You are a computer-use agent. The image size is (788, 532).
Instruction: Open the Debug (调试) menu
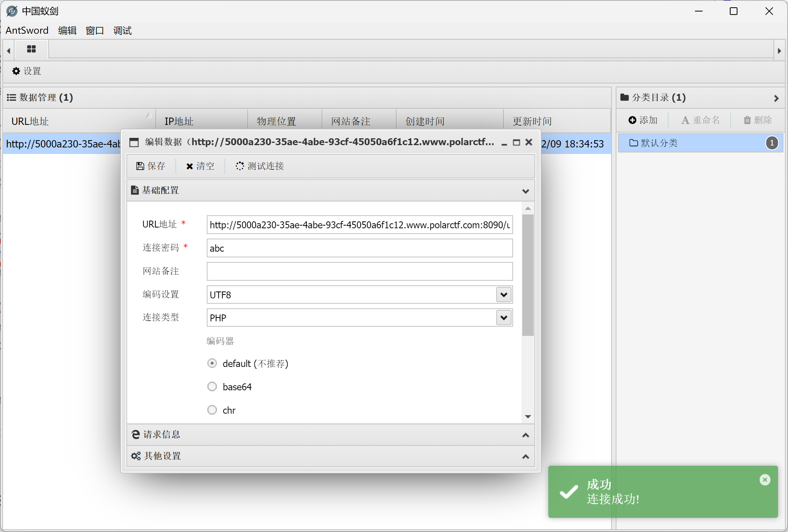pyautogui.click(x=122, y=30)
